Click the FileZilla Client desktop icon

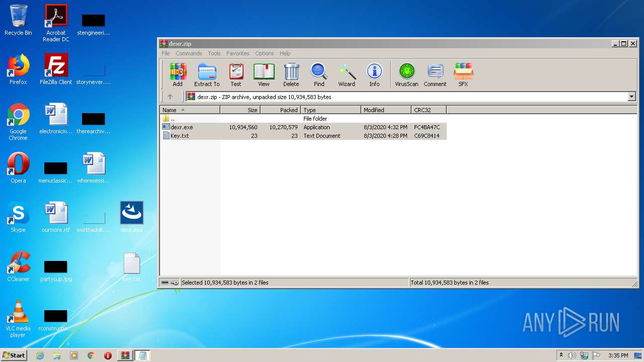[x=56, y=69]
